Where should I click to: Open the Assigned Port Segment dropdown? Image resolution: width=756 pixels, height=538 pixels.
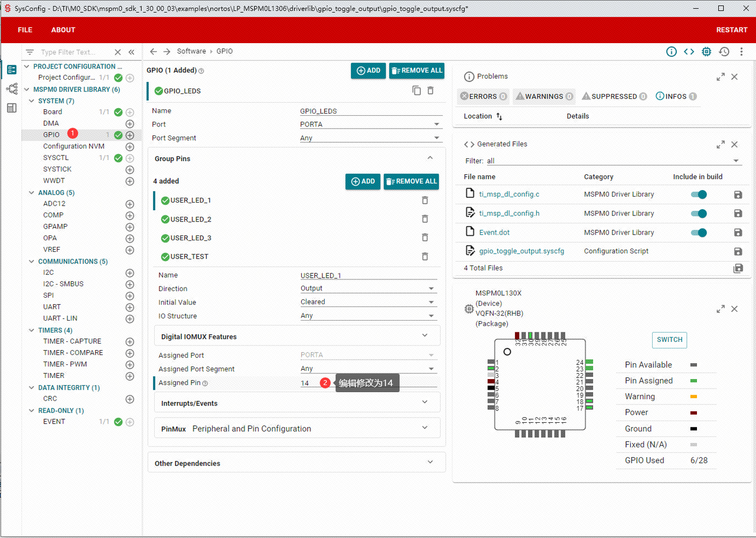(x=369, y=369)
